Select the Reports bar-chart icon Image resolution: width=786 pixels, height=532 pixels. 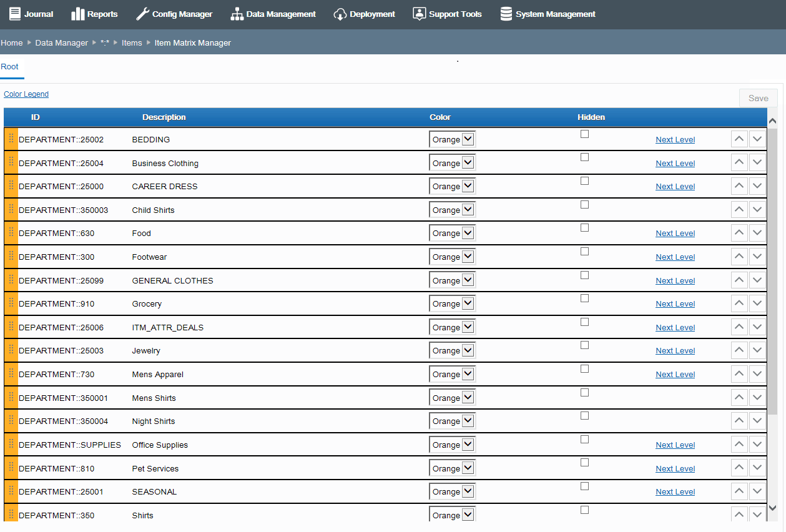click(76, 14)
